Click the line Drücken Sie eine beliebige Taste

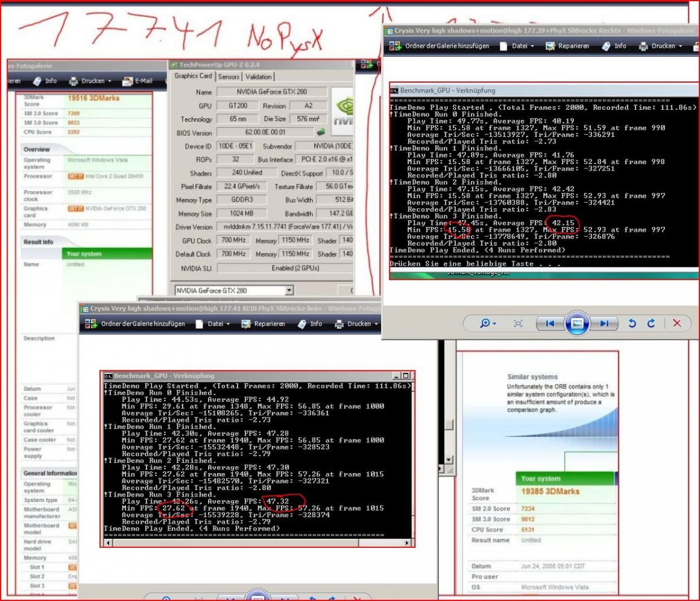click(x=475, y=264)
